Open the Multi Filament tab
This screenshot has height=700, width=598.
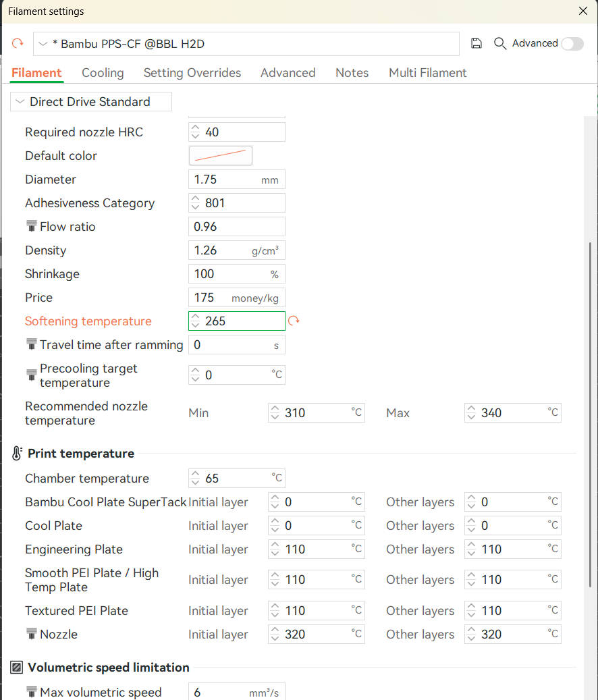[427, 73]
